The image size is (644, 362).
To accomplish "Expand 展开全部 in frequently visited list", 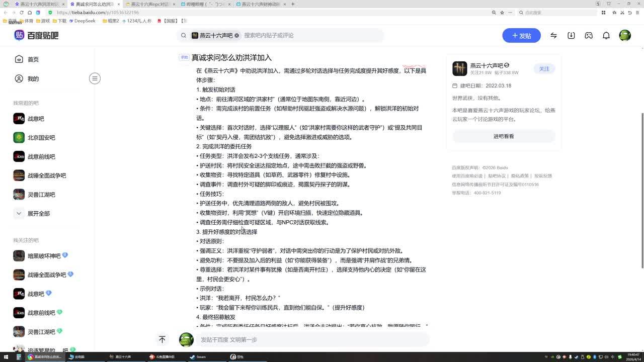I will click(x=33, y=214).
